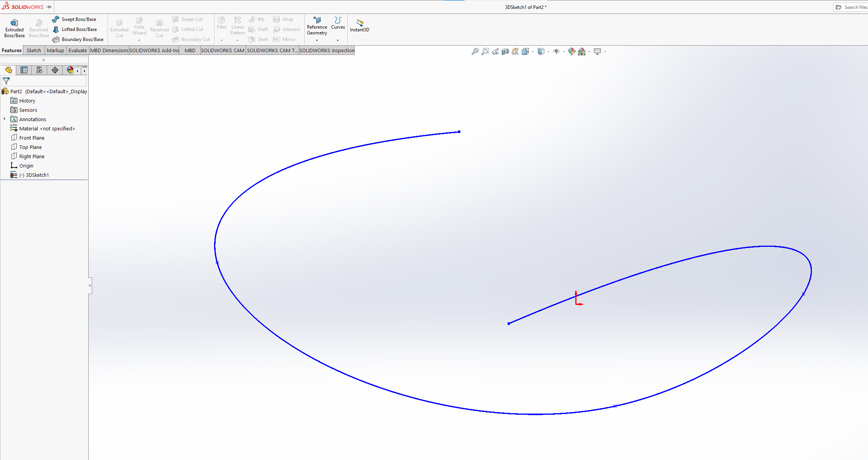Select Lofted Boss/Base button
Screen dimensions: 868x460
(x=75, y=29)
